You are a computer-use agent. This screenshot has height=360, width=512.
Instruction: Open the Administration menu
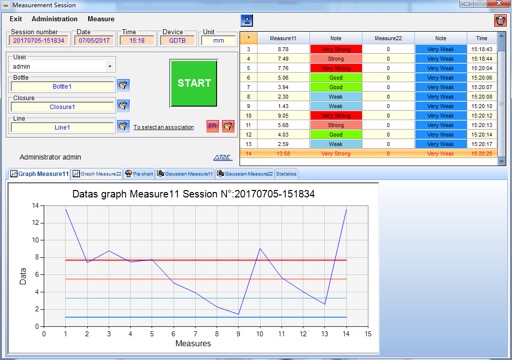54,19
